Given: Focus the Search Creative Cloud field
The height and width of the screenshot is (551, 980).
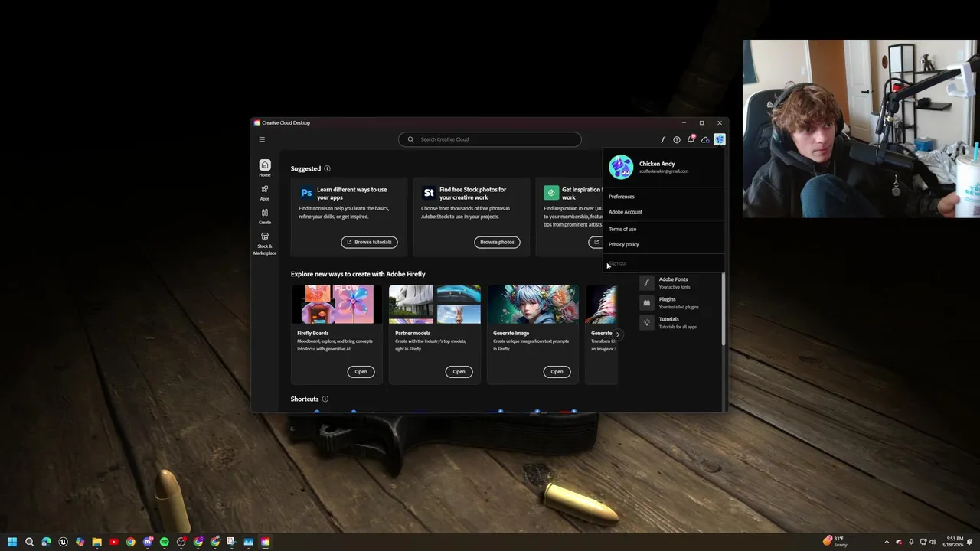Looking at the screenshot, I should (x=490, y=139).
